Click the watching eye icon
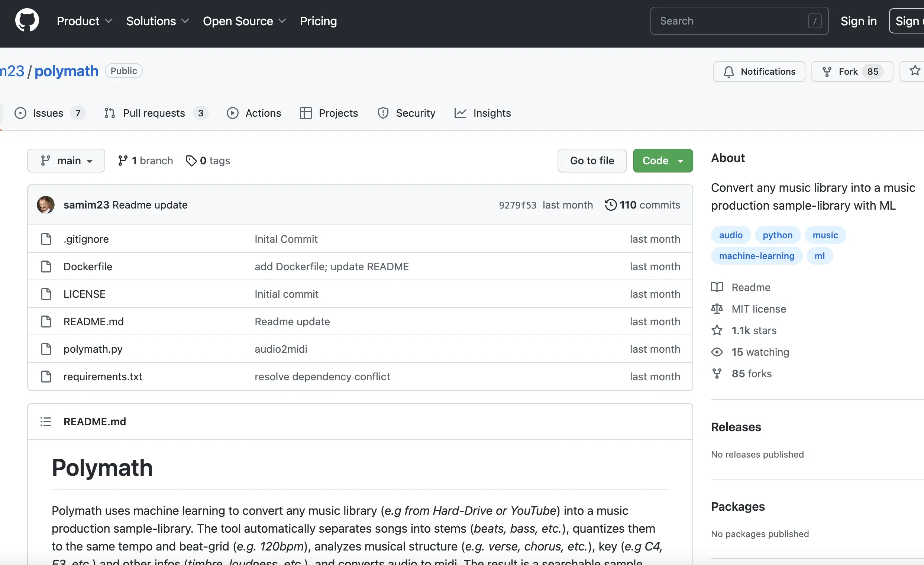Image resolution: width=924 pixels, height=565 pixels. (717, 352)
